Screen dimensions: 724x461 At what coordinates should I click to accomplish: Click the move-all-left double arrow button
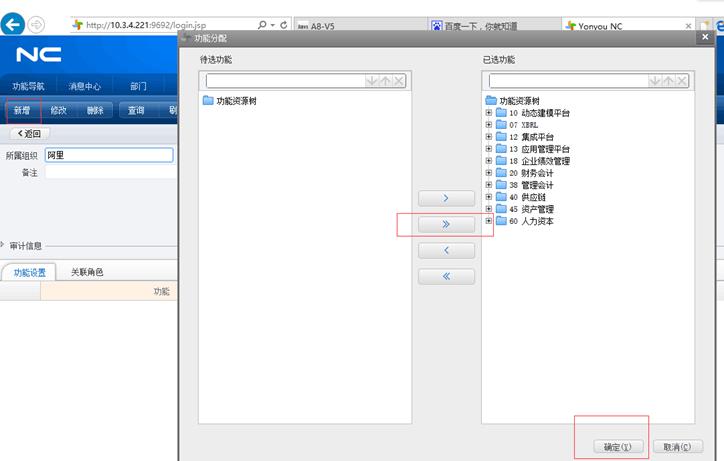pyautogui.click(x=445, y=277)
